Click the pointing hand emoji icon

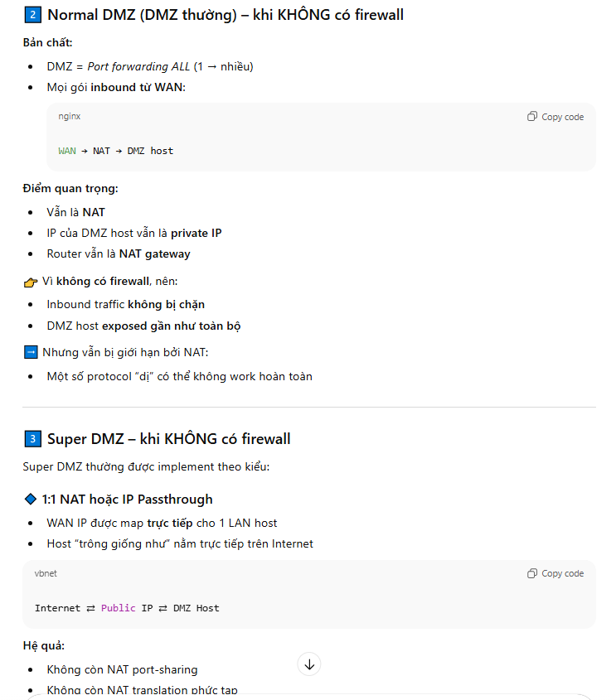coord(32,282)
